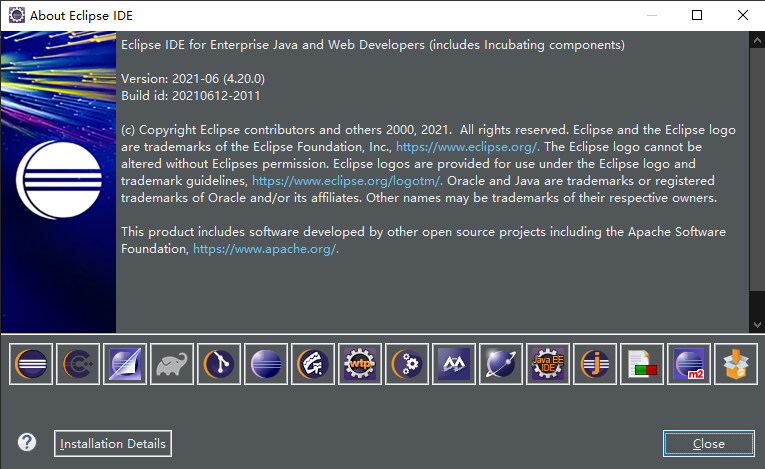Image resolution: width=765 pixels, height=469 pixels.
Task: Click the 'Version: 2021-06 (4.20.0)' text
Action: click(193, 79)
